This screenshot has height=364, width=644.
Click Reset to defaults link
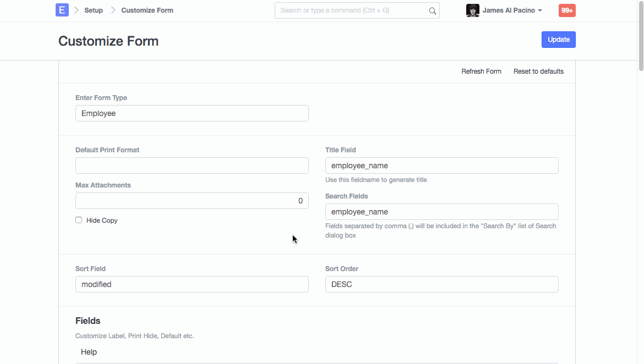click(538, 71)
